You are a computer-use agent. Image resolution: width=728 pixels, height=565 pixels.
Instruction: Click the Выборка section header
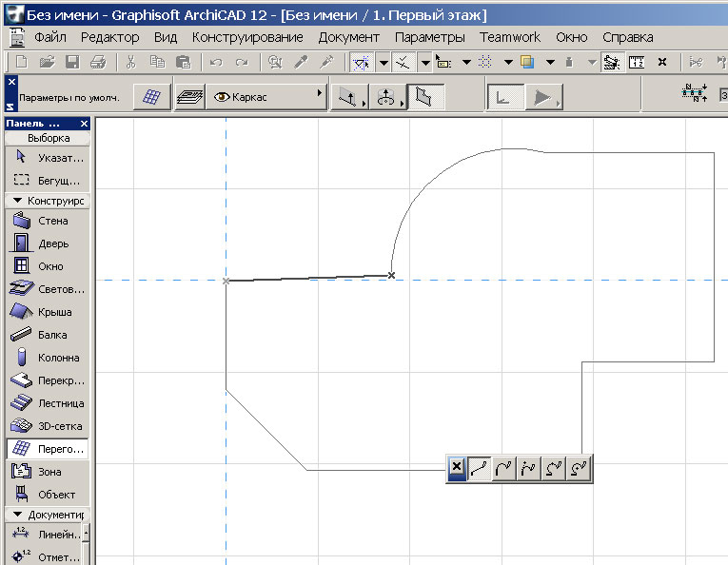(x=48, y=138)
